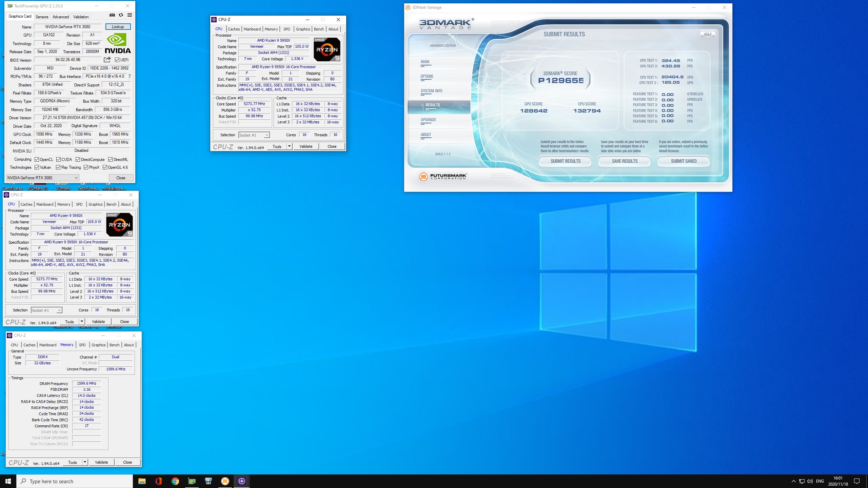Click the 3DMark Vantage title bar icon
Image resolution: width=868 pixels, height=488 pixels.
pos(408,7)
